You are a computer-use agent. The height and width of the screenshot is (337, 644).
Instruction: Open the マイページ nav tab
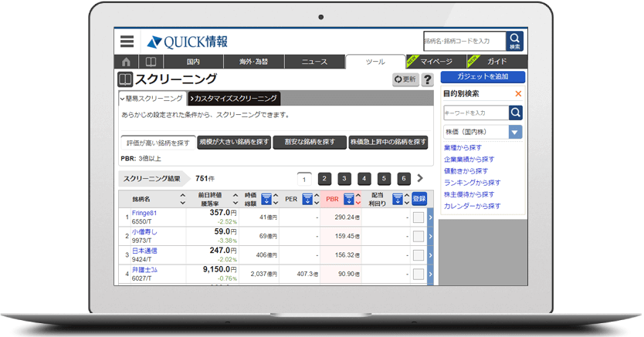(436, 62)
